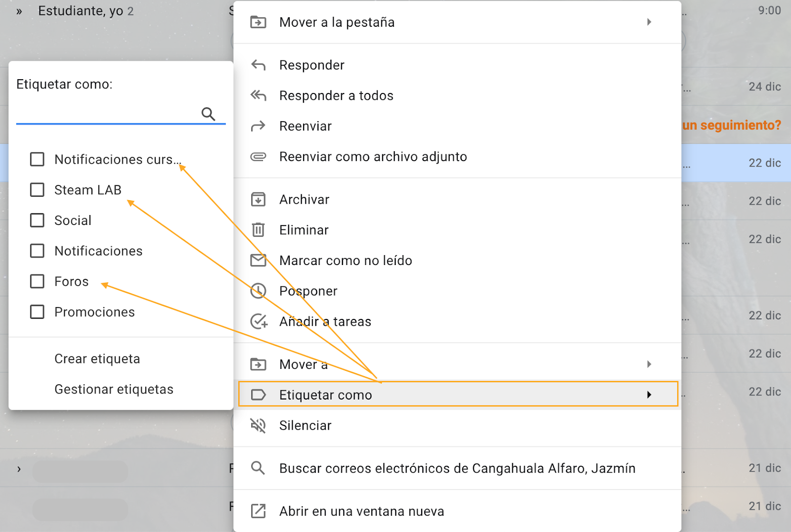Click the Responder reply arrow icon

tap(258, 65)
